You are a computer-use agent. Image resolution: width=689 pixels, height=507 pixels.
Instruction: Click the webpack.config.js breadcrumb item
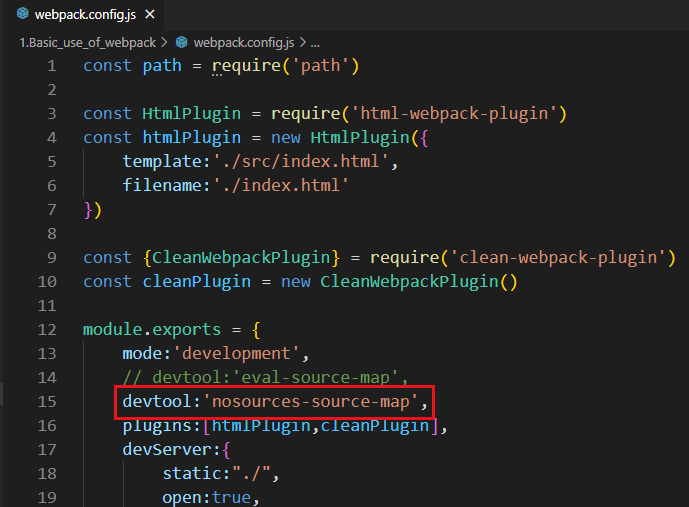[x=244, y=43]
